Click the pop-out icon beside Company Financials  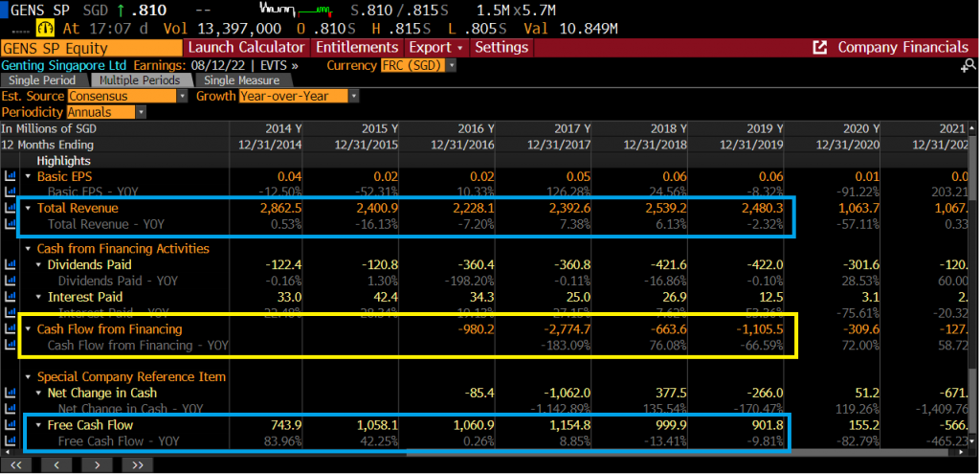(819, 47)
